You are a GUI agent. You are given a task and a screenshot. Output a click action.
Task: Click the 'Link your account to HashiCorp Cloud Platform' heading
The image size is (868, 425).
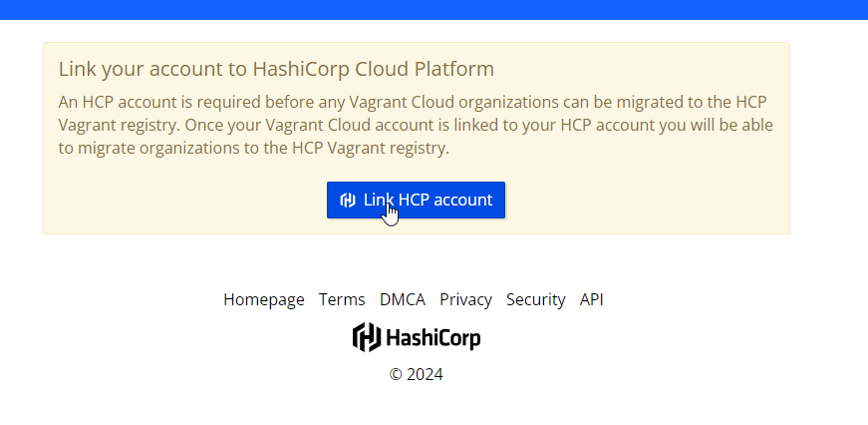(276, 69)
